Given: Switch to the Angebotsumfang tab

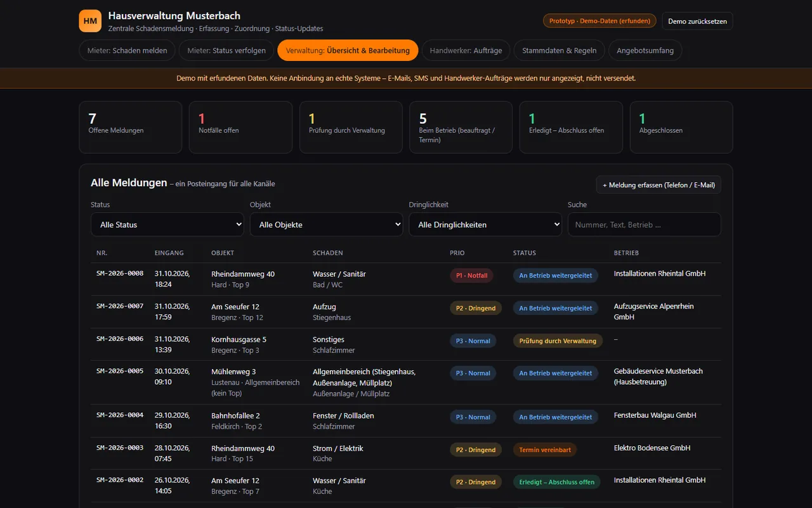Looking at the screenshot, I should point(645,51).
